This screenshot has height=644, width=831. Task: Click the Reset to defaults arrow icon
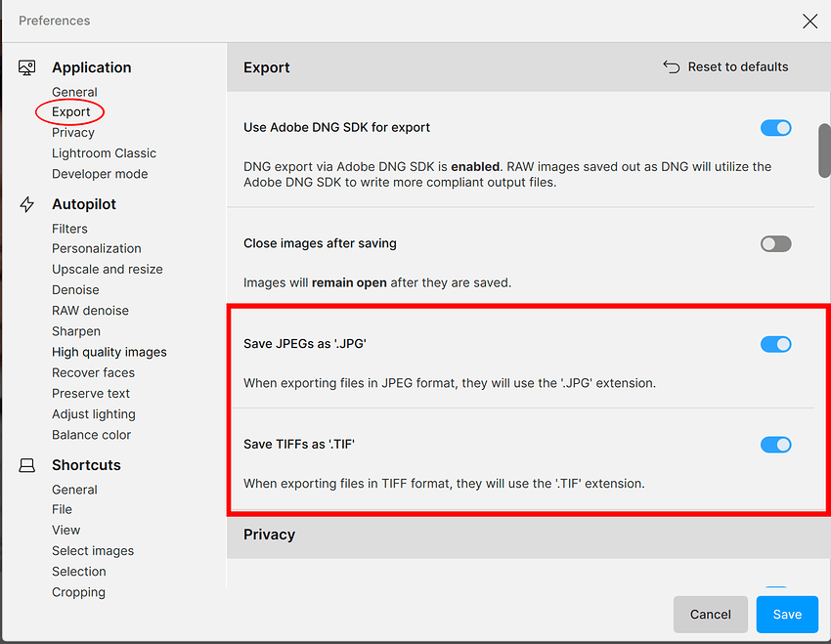click(x=672, y=66)
